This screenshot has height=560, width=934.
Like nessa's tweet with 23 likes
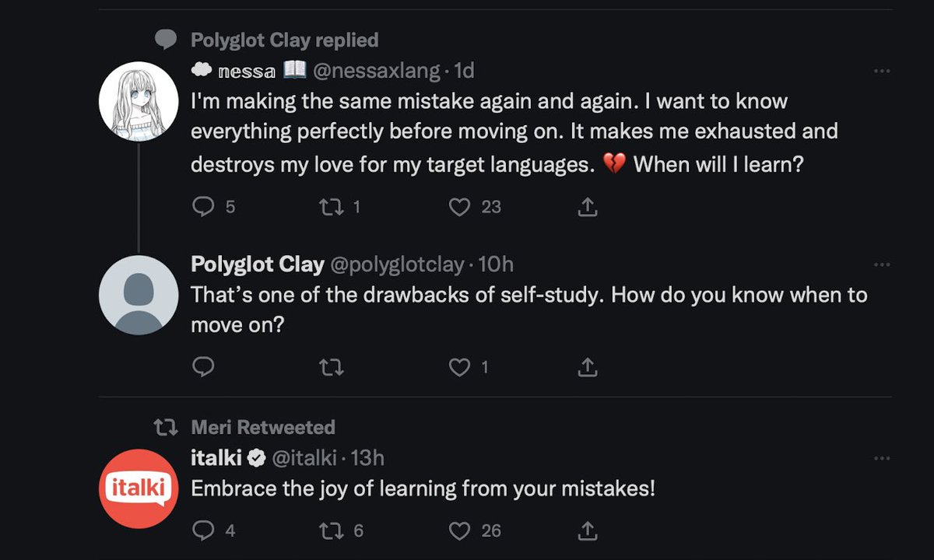coord(460,206)
